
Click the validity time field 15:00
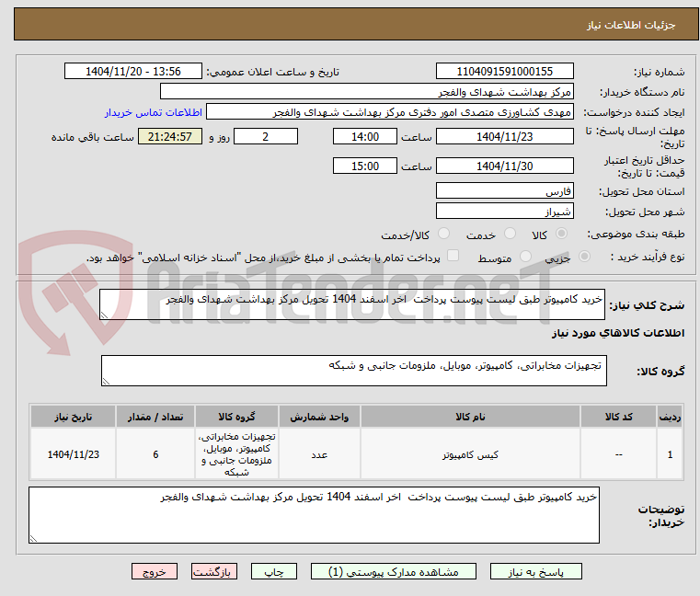tap(365, 166)
